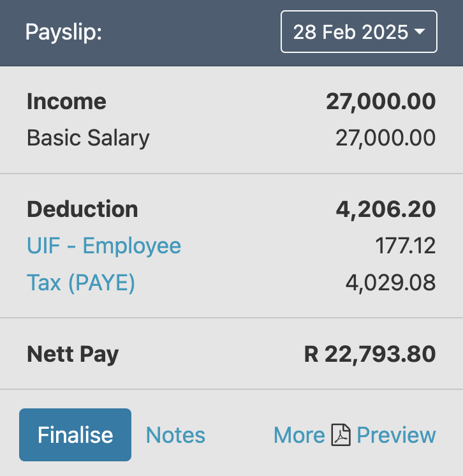This screenshot has height=476, width=463.
Task: Click the Deduction section heading
Action: click(82, 209)
